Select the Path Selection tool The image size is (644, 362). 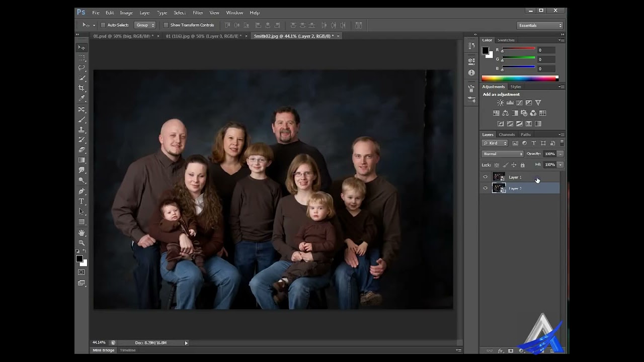pyautogui.click(x=82, y=212)
